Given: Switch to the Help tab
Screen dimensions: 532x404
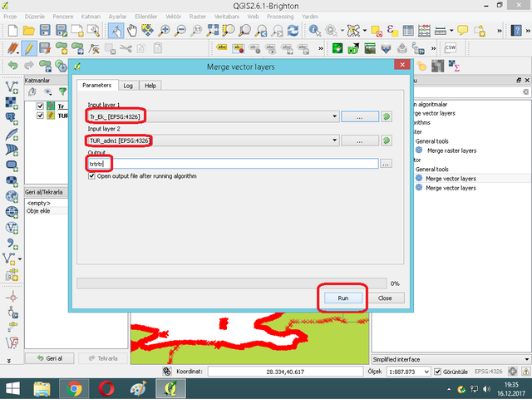Looking at the screenshot, I should point(150,86).
